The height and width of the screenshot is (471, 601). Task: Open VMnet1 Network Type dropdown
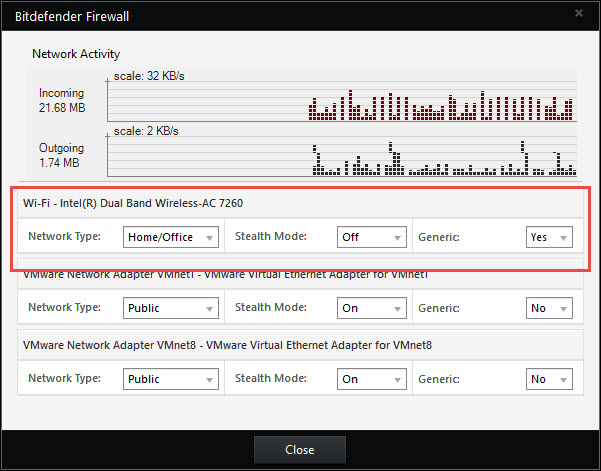click(171, 308)
